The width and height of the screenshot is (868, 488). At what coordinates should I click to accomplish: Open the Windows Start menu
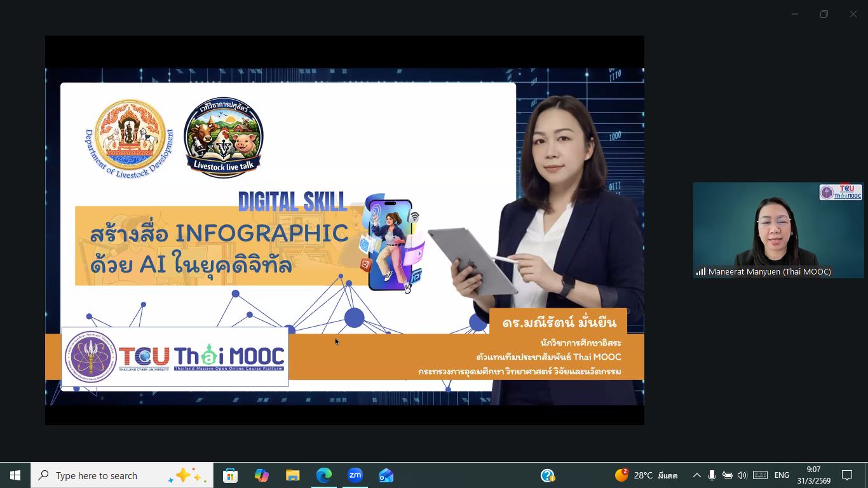(15, 475)
